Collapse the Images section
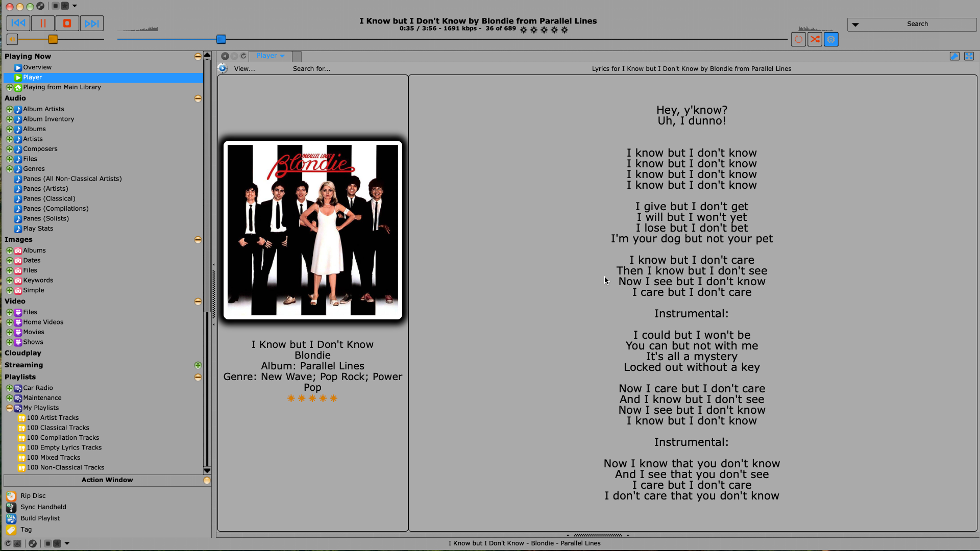Screen dimensions: 980x551 pyautogui.click(x=198, y=240)
